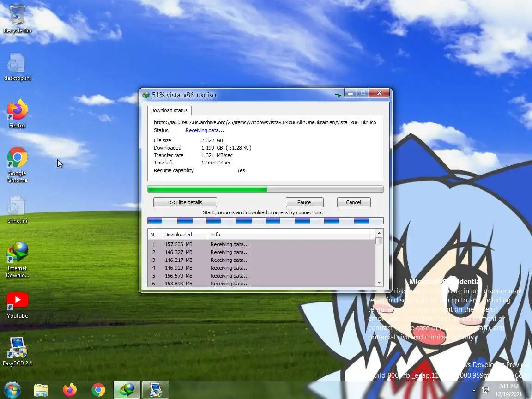Click the green download progress bar

pyautogui.click(x=266, y=189)
